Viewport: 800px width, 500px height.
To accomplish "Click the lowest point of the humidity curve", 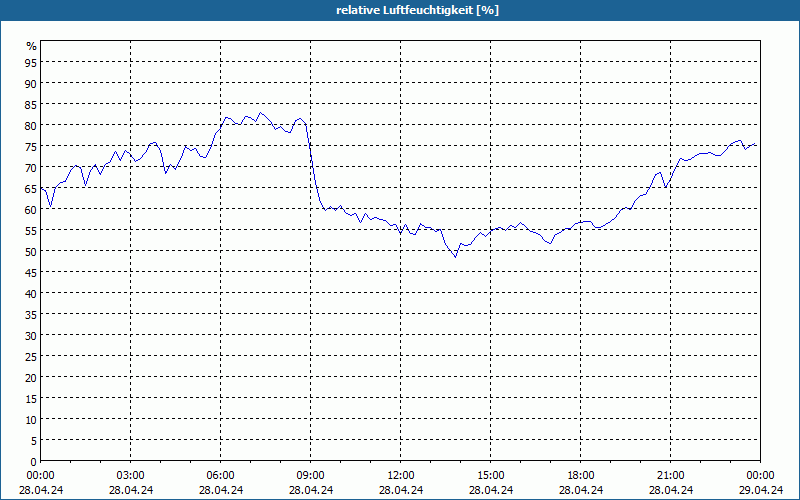I will click(x=455, y=257).
